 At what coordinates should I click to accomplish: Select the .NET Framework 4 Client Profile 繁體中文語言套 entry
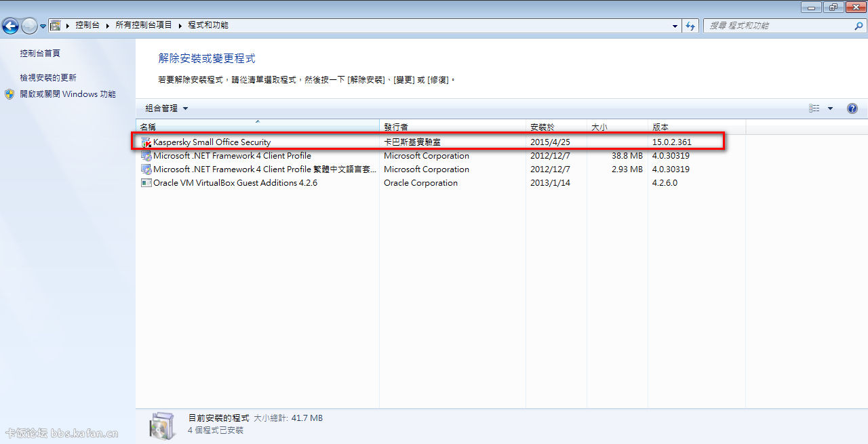click(441, 169)
